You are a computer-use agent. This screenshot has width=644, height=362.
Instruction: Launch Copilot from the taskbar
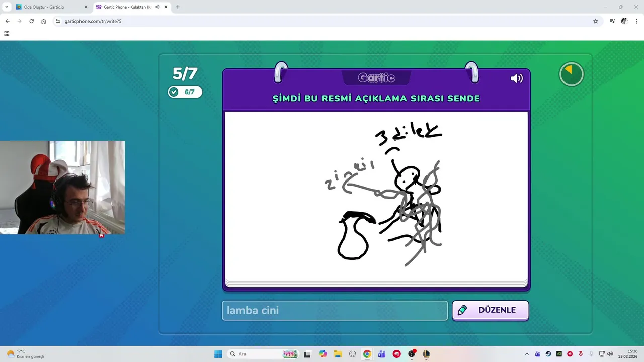(x=323, y=354)
